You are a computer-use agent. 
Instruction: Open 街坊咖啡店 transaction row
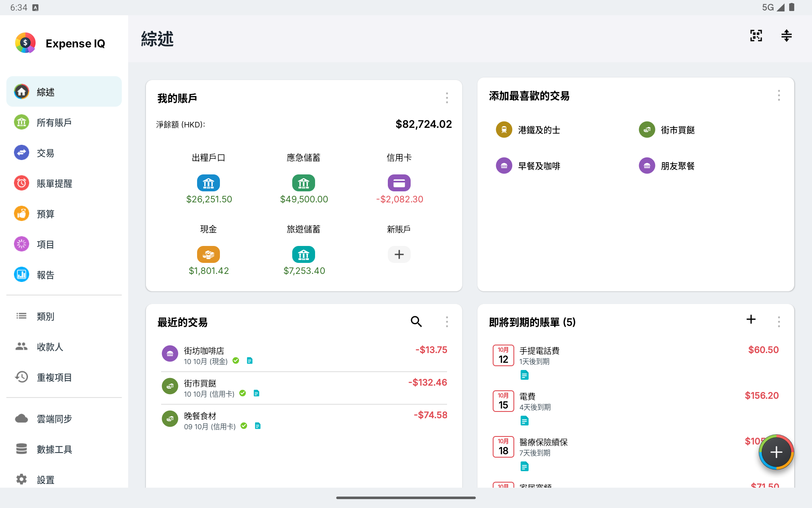(304, 356)
